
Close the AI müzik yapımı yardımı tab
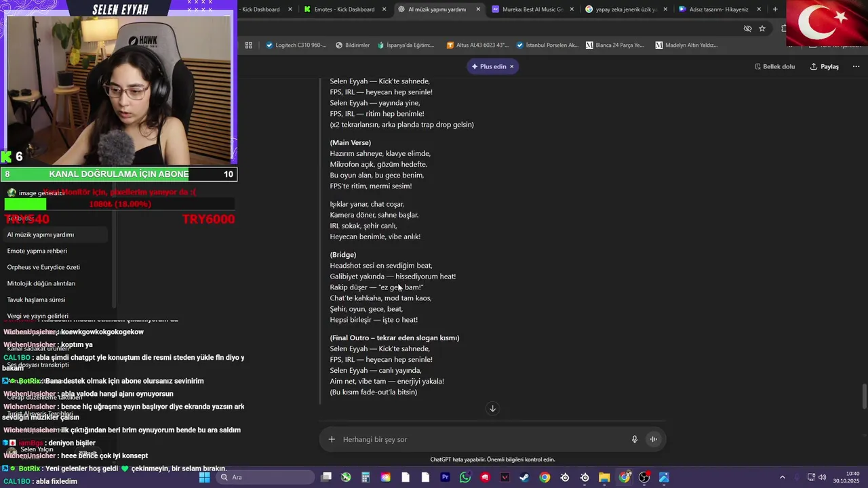point(478,9)
